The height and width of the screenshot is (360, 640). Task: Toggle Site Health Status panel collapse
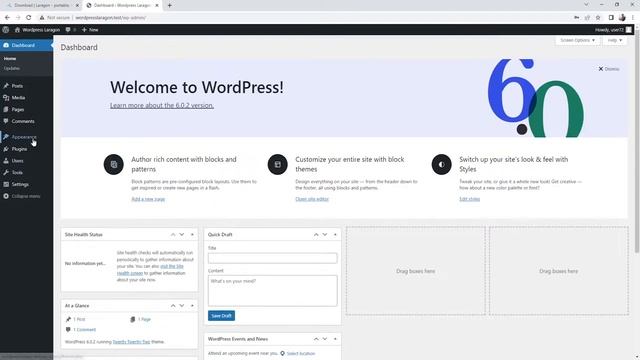192,235
